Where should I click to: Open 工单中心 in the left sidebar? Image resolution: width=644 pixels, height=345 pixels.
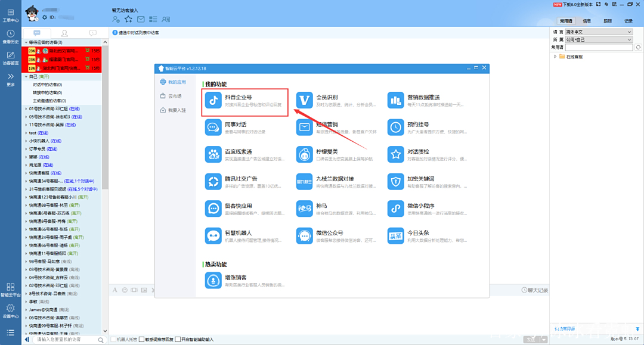coord(11,15)
